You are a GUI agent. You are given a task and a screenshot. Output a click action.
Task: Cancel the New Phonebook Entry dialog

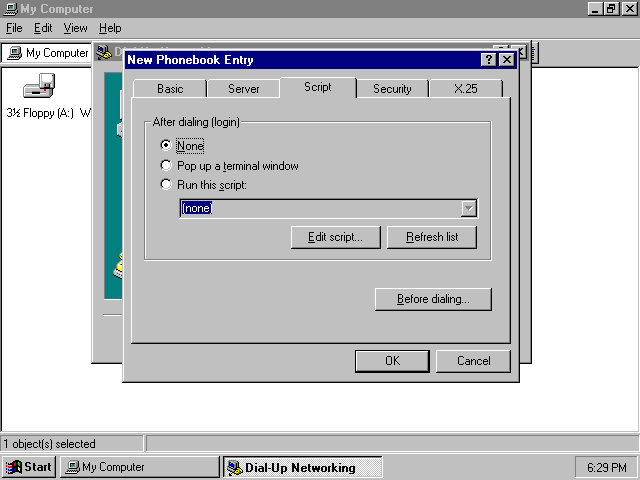tap(473, 361)
